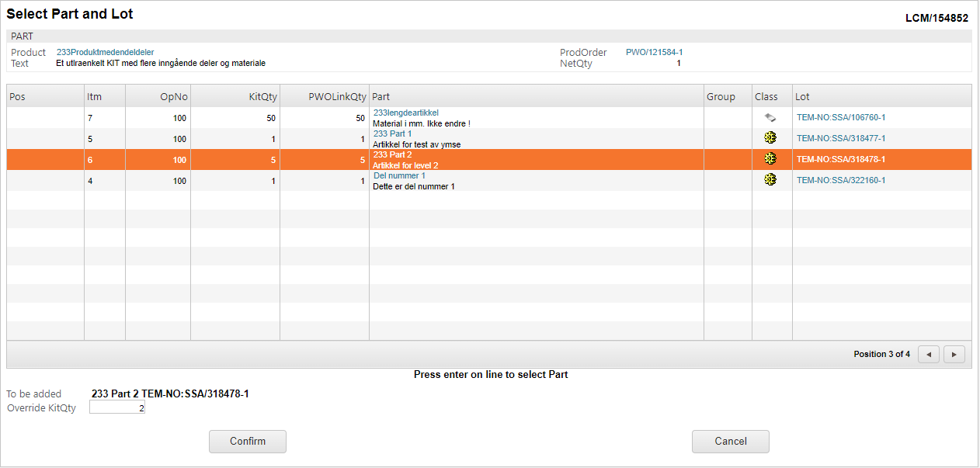Open the 233lengdeartikkel part link
The height and width of the screenshot is (468, 980).
coord(405,113)
